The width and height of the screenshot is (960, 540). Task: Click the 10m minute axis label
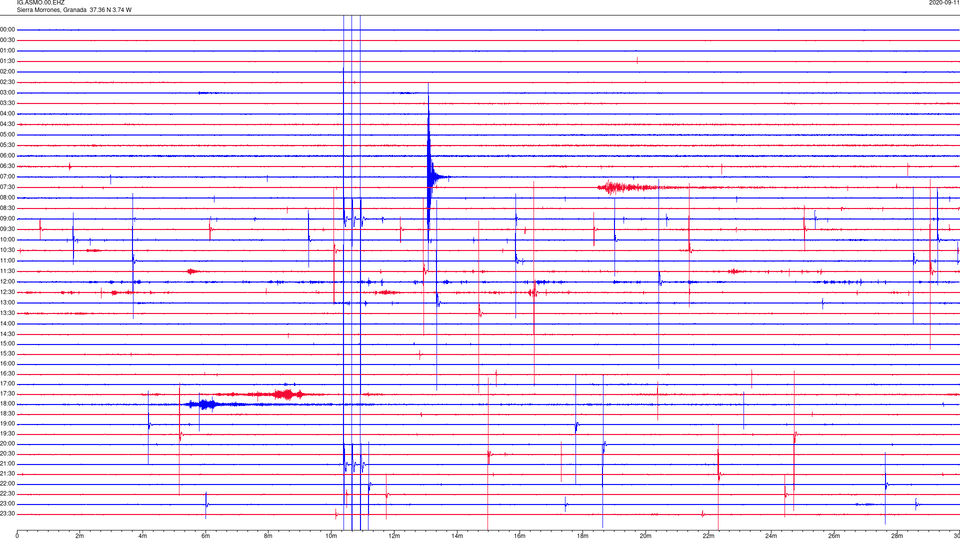pyautogui.click(x=331, y=536)
